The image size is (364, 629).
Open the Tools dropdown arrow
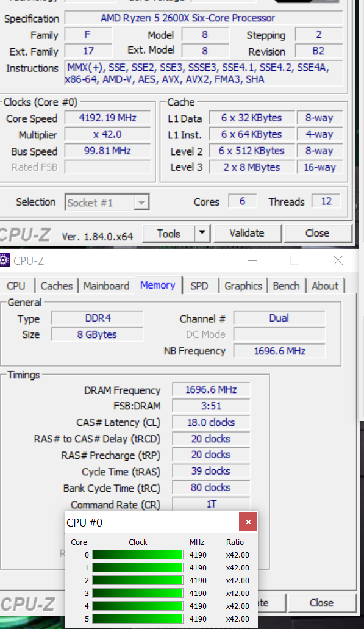pos(202,233)
